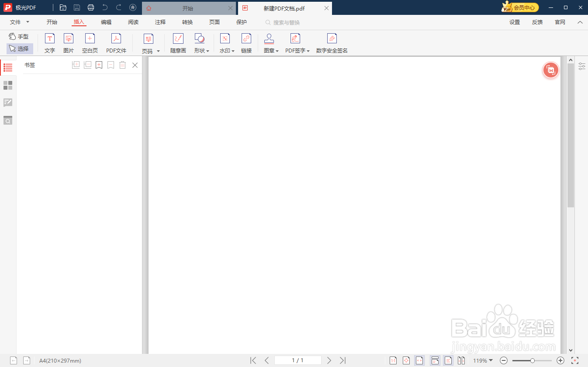
Task: Enable two-page side-by-side view
Action: coord(461,360)
